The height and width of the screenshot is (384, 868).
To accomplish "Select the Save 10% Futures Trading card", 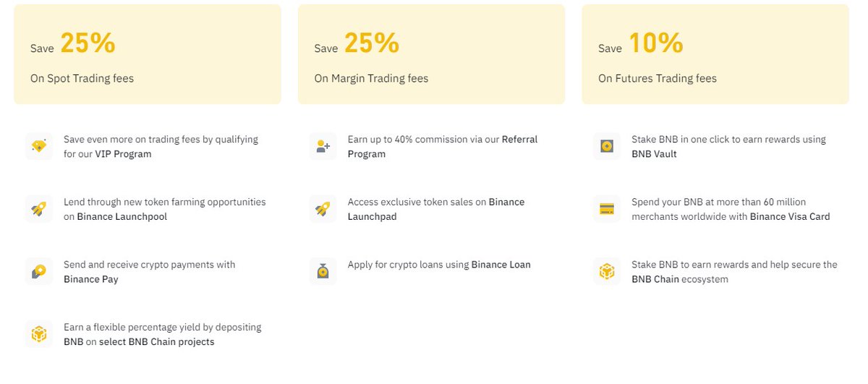I will pos(715,54).
